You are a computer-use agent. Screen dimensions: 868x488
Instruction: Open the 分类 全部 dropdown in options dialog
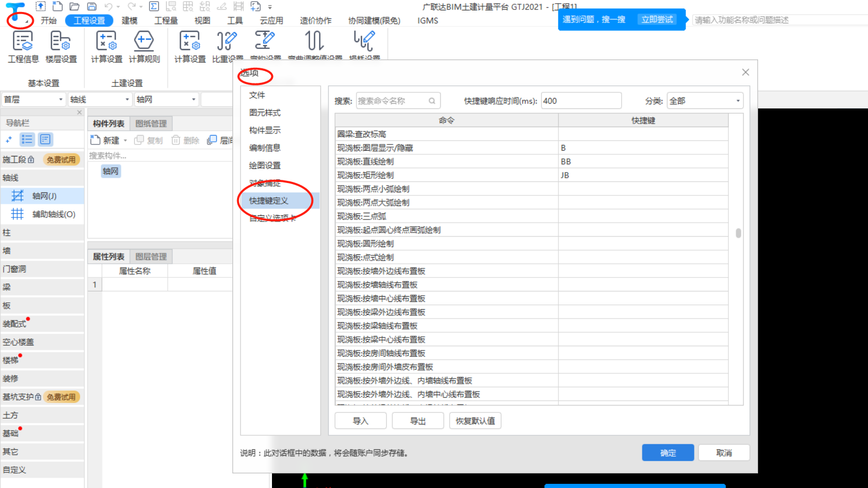click(x=705, y=101)
